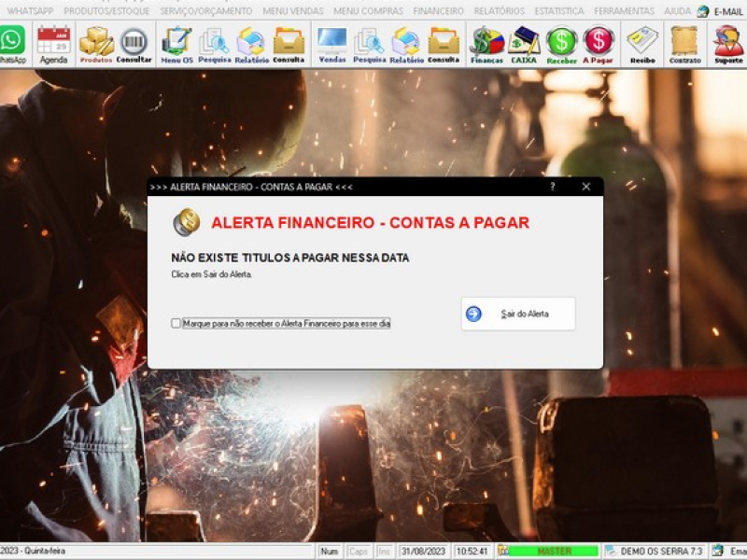Viewport: 747px width, 560px height.
Task: Click the Pesquisa icon beside Menu OS
Action: (x=215, y=44)
